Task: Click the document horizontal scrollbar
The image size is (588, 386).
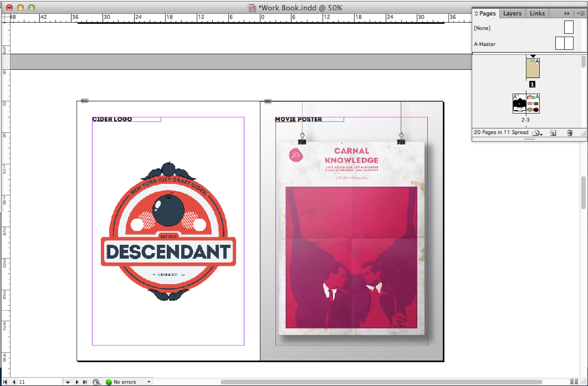Action: click(x=381, y=382)
